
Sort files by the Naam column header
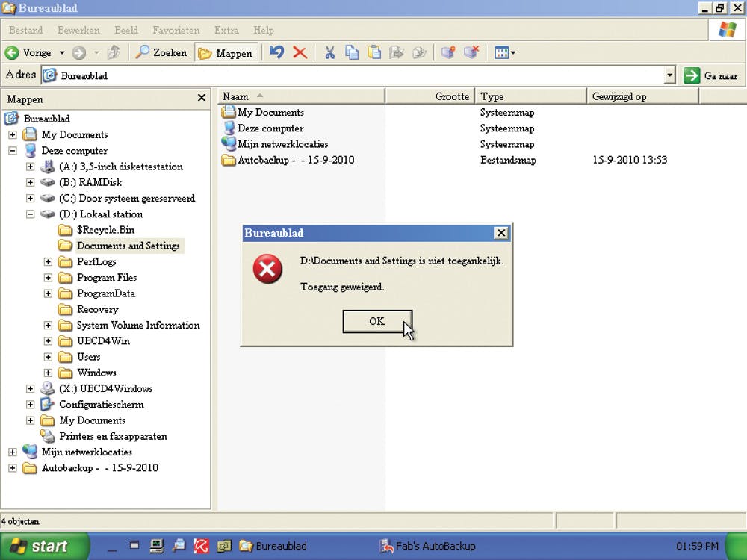pos(301,96)
